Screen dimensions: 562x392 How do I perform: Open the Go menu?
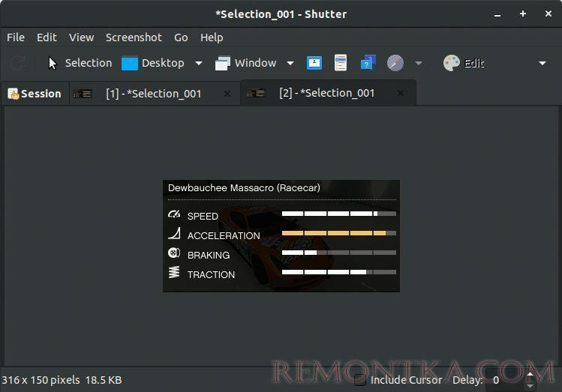click(181, 37)
